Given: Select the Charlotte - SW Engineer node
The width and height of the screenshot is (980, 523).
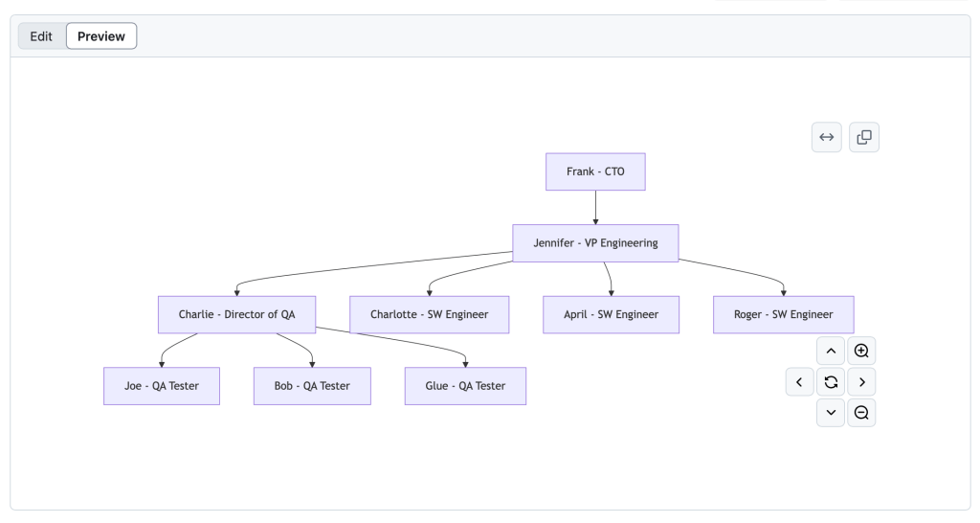Looking at the screenshot, I should 429,314.
